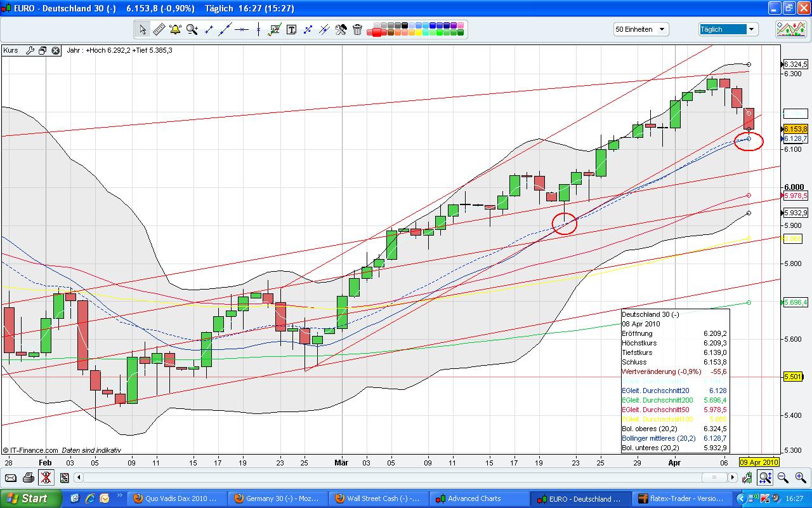Click the 'EGleit. Durchschnitt50' row
This screenshot has width=812, height=508.
pyautogui.click(x=674, y=410)
